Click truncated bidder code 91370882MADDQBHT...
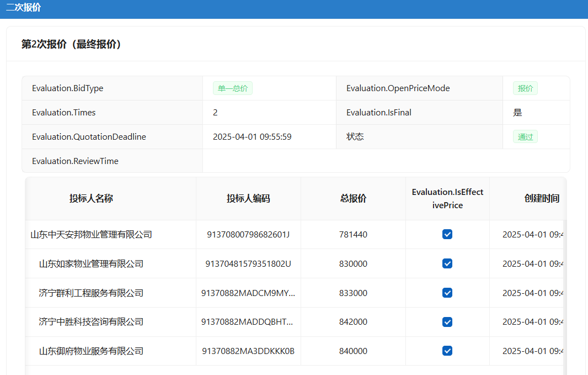 tap(247, 322)
